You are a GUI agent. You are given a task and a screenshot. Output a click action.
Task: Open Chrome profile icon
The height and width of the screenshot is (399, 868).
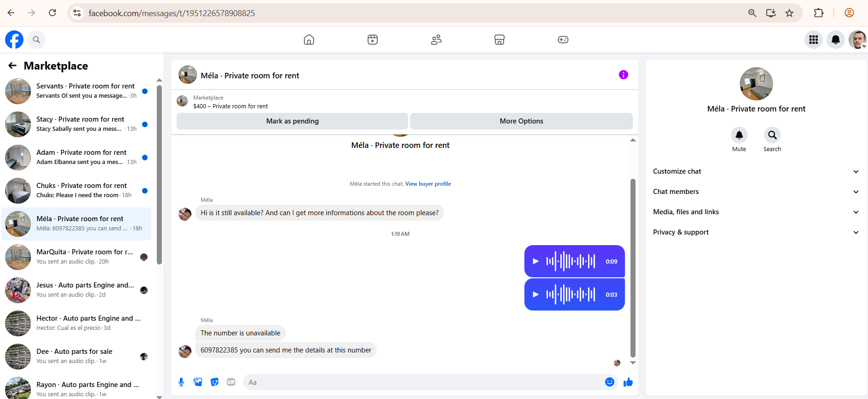click(x=849, y=13)
